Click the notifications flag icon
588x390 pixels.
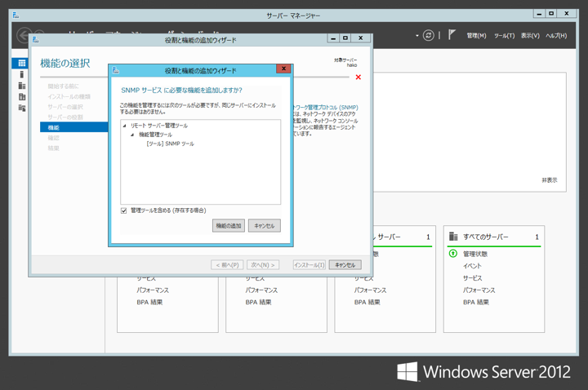(452, 35)
